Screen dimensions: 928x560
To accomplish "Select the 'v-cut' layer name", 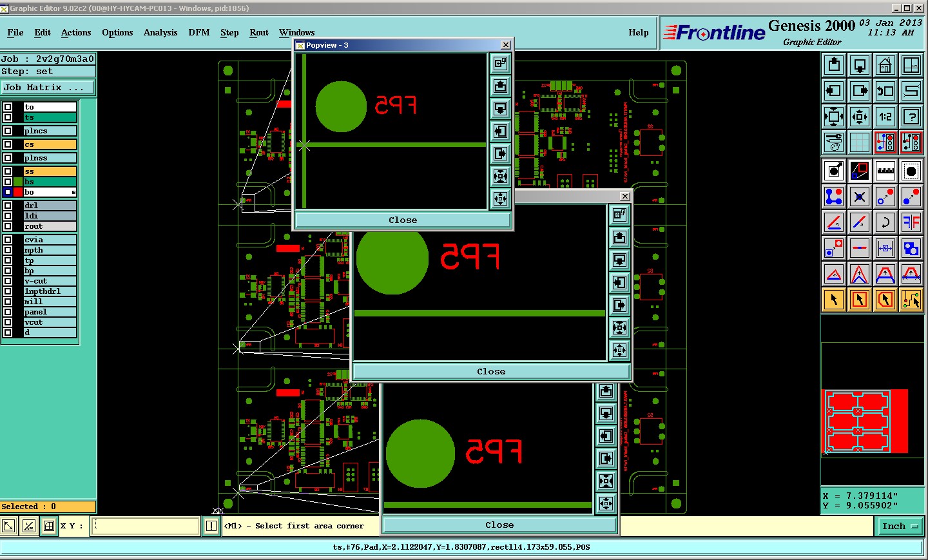I will click(x=50, y=281).
